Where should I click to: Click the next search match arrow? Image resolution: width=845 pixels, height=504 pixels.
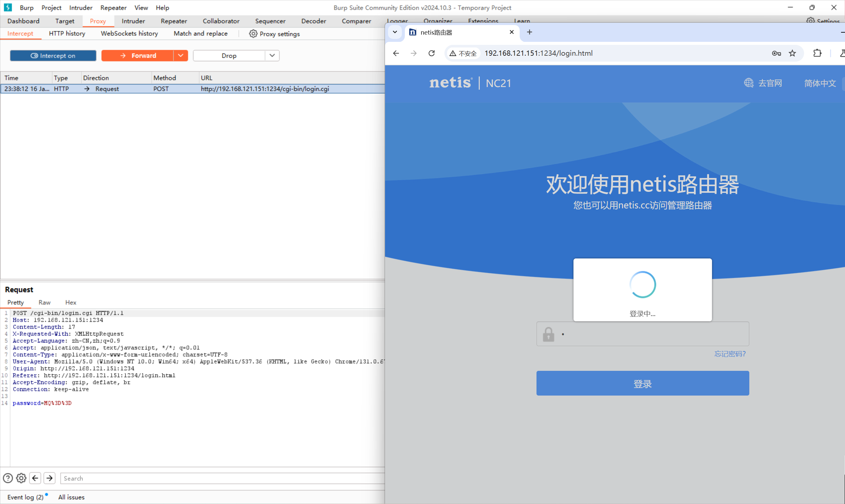coord(49,478)
